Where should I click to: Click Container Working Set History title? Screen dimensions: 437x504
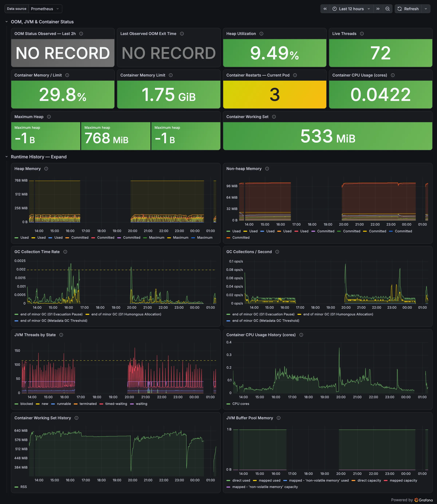[x=43, y=418]
